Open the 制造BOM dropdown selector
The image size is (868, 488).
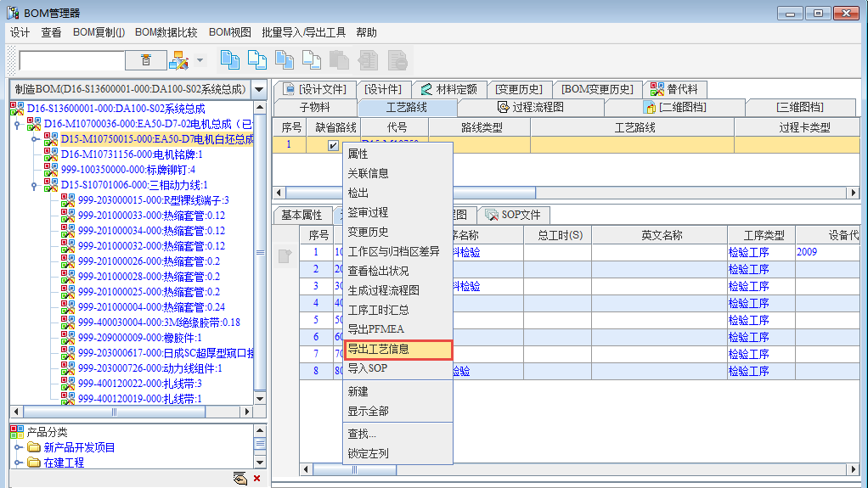tap(259, 89)
